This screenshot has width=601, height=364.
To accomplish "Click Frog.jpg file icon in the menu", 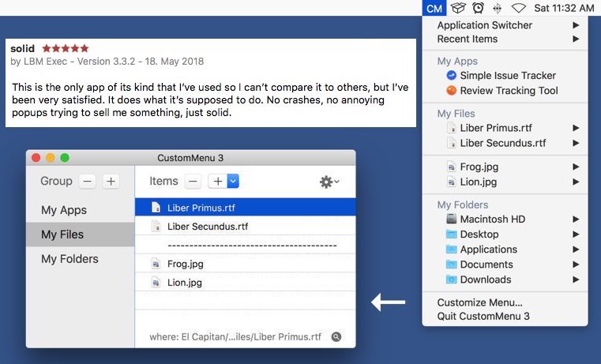I will click(452, 167).
